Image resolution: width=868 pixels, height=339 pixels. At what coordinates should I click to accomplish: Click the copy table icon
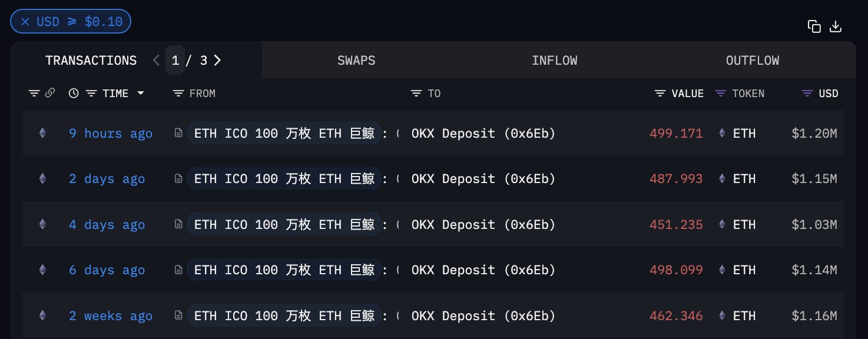pyautogui.click(x=814, y=26)
